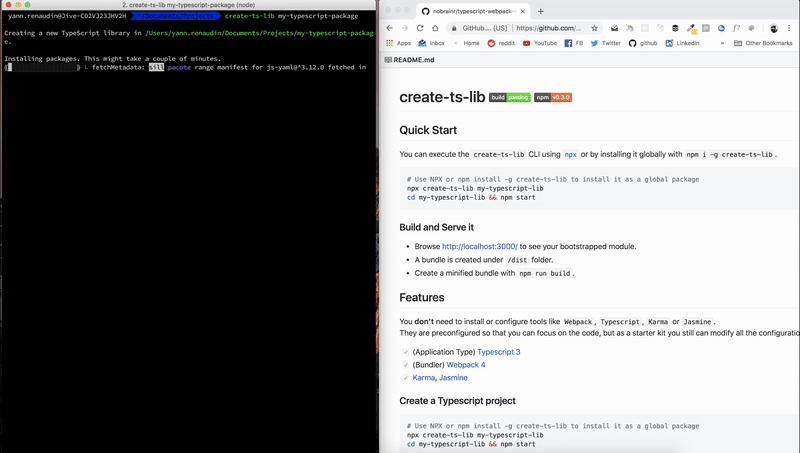
Task: Open the browser home page icon
Action: click(435, 28)
